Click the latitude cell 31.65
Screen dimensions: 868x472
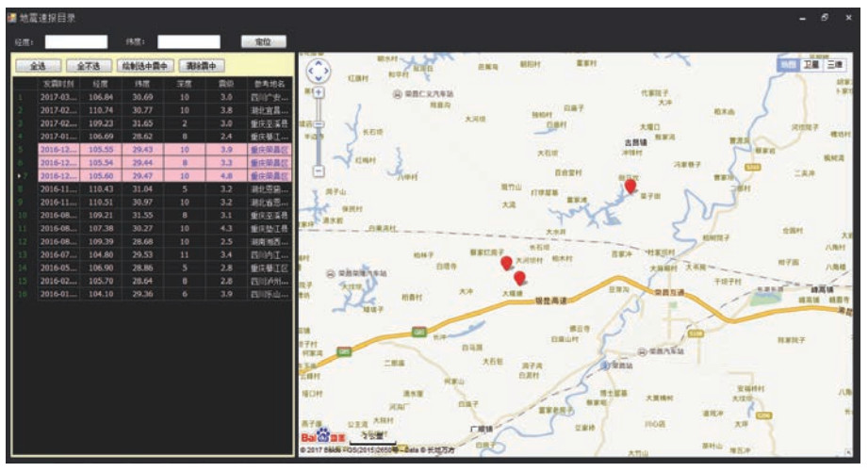click(x=142, y=123)
